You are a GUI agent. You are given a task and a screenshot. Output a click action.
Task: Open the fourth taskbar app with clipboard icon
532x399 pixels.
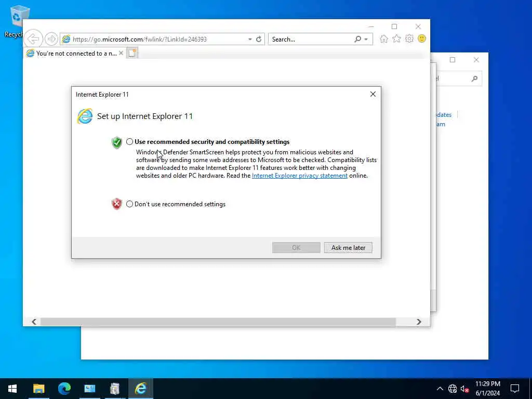pyautogui.click(x=115, y=389)
